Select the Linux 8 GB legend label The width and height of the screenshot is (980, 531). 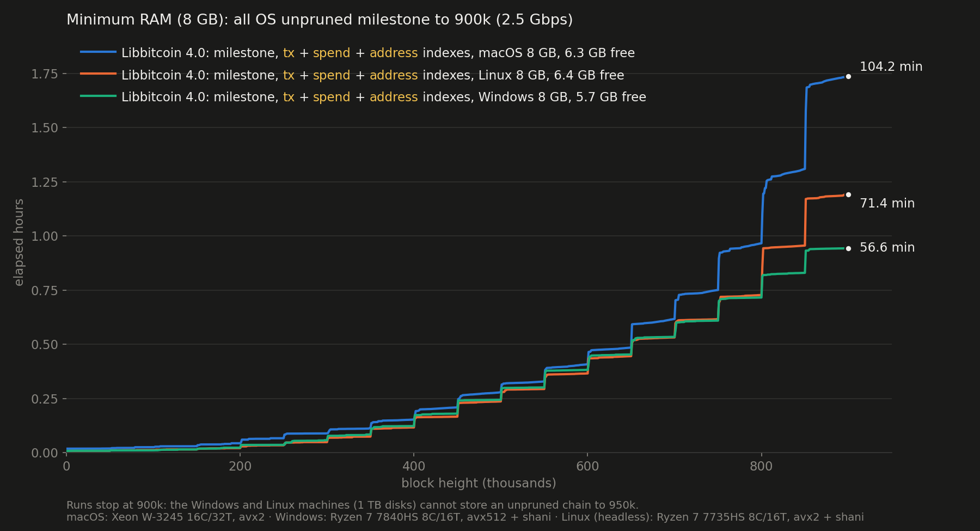pyautogui.click(x=372, y=75)
